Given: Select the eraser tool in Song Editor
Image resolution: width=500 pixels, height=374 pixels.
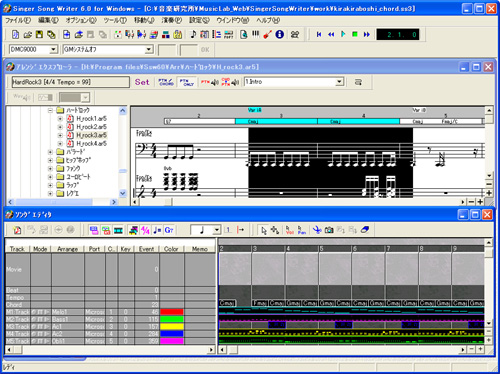Looking at the screenshot, I should point(365,230).
